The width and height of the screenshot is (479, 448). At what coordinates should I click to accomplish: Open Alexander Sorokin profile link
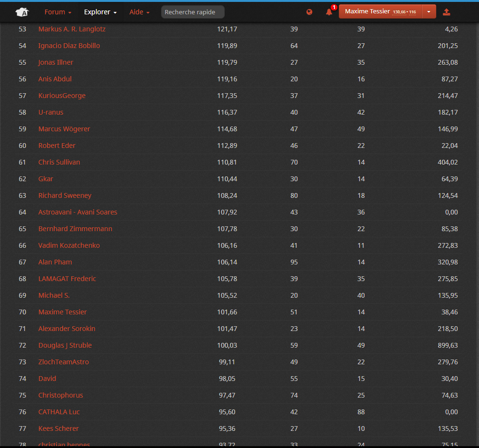tap(67, 329)
